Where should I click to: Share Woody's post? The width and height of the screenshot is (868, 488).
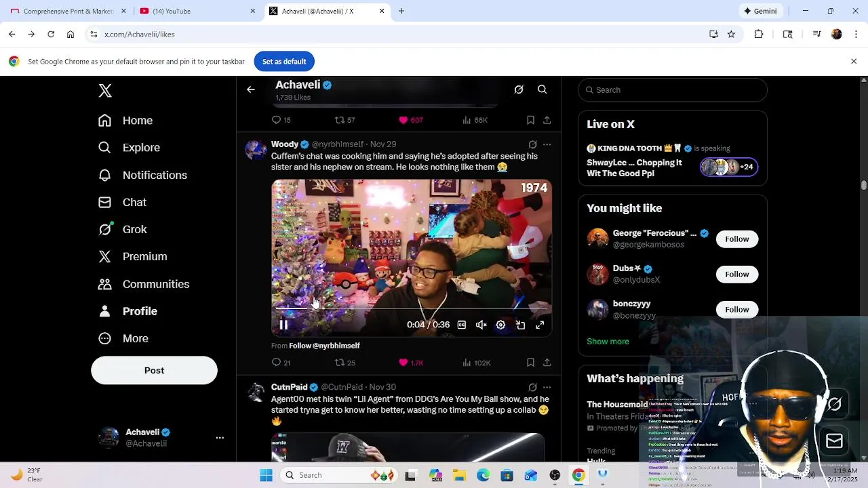pos(547,363)
